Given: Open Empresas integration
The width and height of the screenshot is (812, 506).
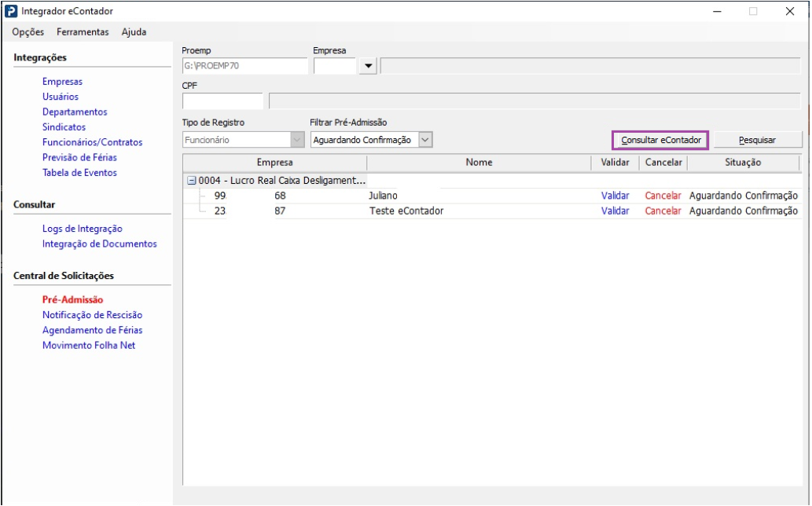Looking at the screenshot, I should coord(62,82).
